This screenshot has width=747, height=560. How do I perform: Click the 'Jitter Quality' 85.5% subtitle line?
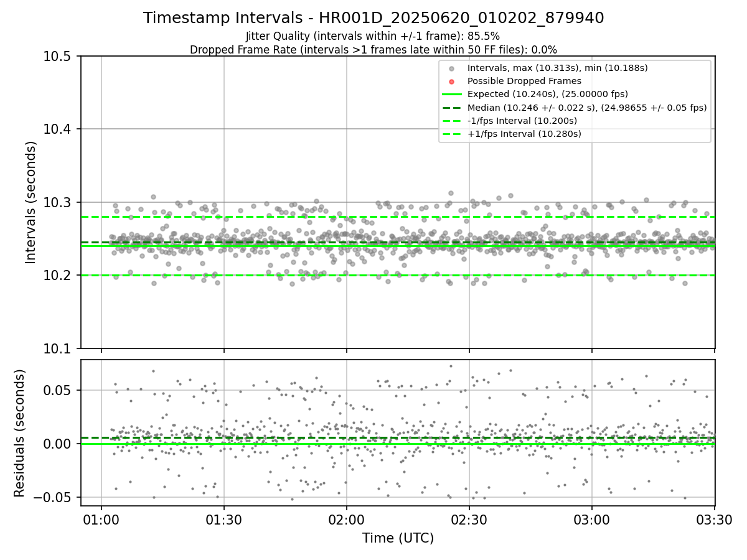coord(374,37)
